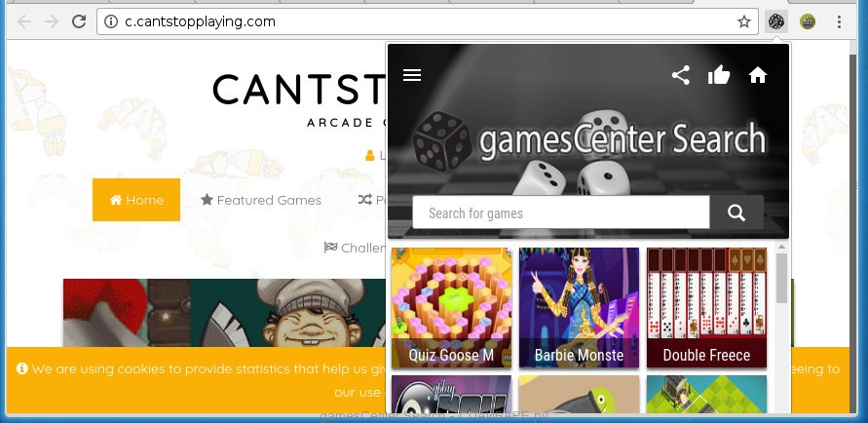Click the address bar URL
The height and width of the screenshot is (423, 868).
[200, 21]
